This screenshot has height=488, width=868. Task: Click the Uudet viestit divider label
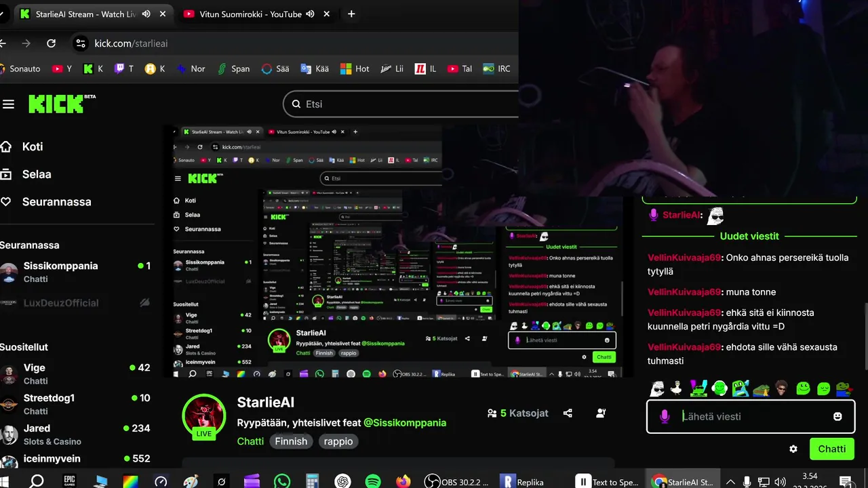point(749,236)
